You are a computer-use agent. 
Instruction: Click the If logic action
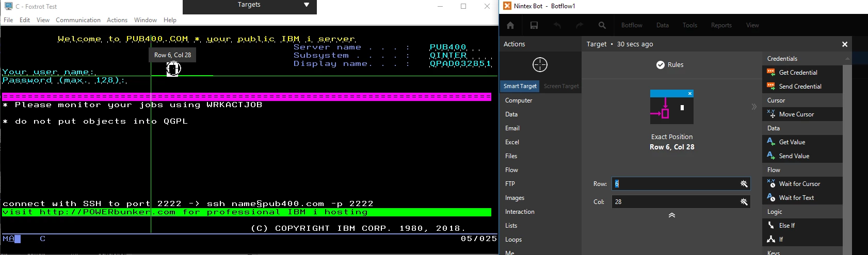[x=802, y=240]
